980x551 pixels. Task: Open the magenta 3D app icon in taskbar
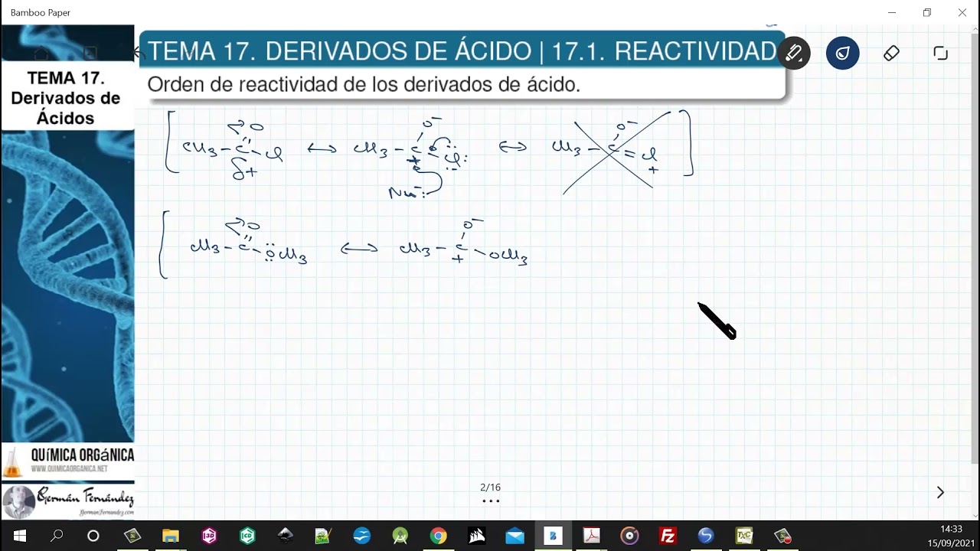tap(209, 536)
